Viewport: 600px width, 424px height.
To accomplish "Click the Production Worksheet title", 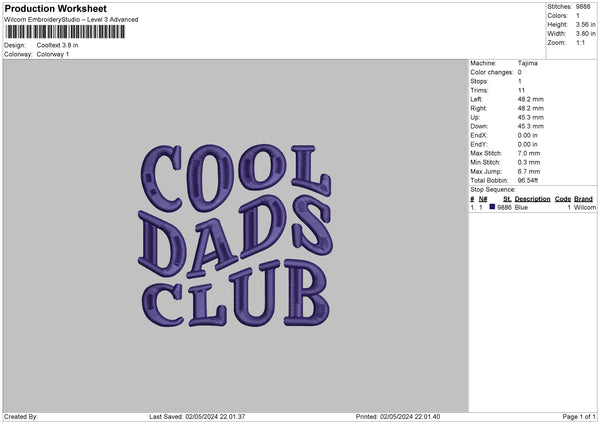I will pyautogui.click(x=55, y=8).
